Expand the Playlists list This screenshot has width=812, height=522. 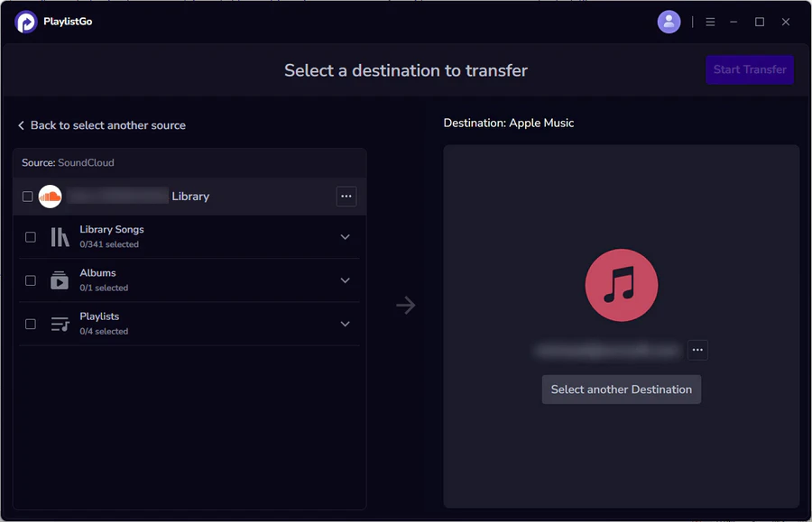[x=345, y=324]
